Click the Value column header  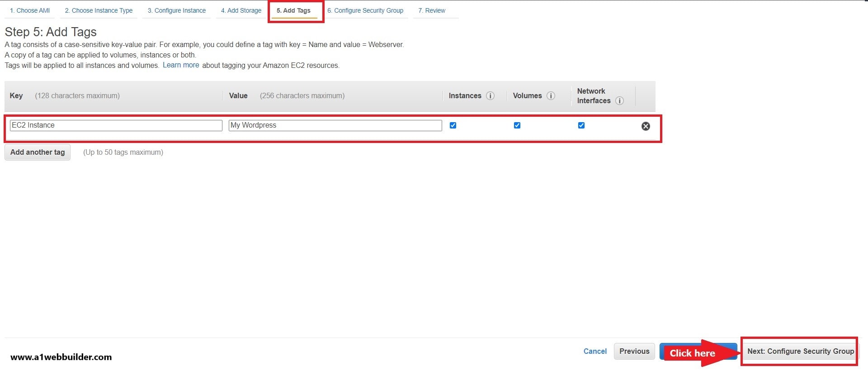(x=238, y=95)
